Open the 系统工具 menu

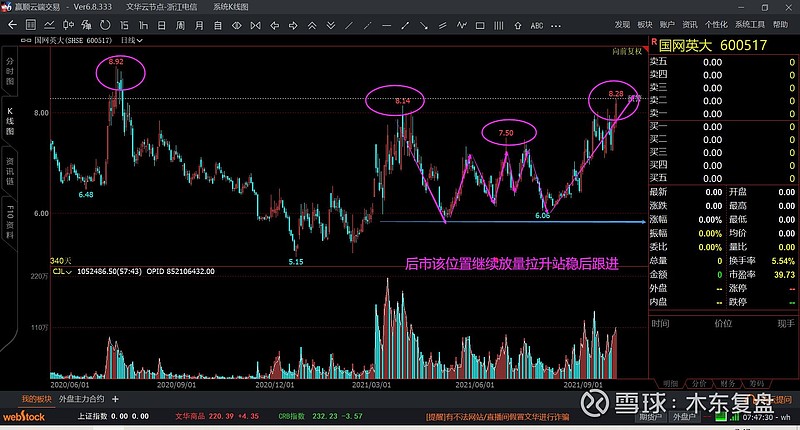[x=750, y=24]
